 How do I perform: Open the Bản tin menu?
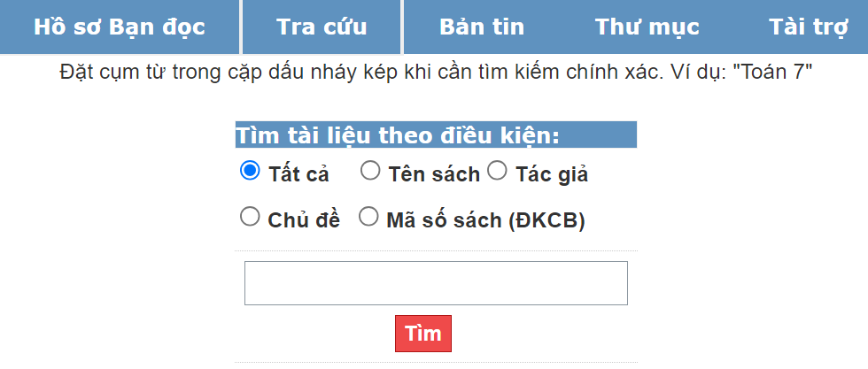point(482,27)
